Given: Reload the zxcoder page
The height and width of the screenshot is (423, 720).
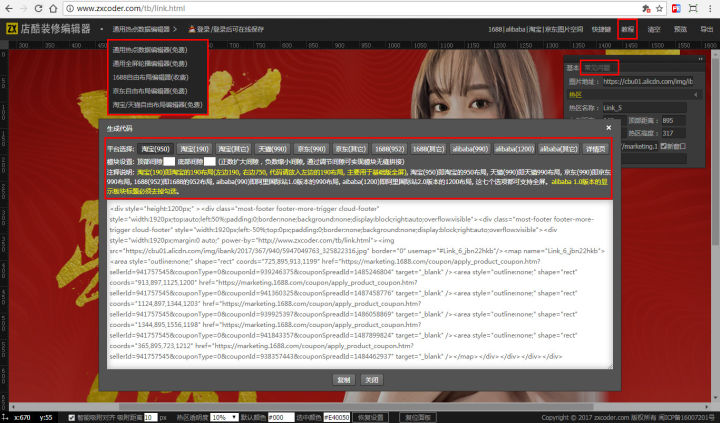Looking at the screenshot, I should tap(39, 8).
